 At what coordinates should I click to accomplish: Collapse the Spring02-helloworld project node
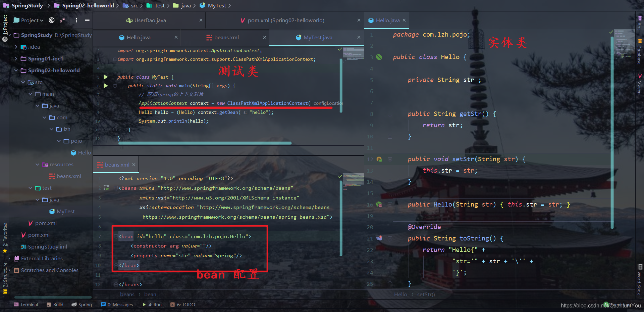(x=16, y=70)
